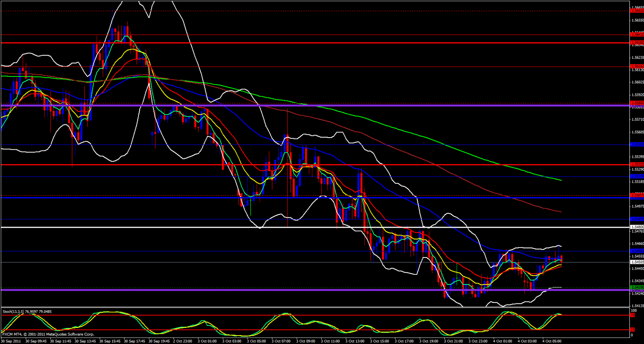Click the 30 Sep 2011 time label
Viewport: 644px width, 344px height.
(11, 341)
